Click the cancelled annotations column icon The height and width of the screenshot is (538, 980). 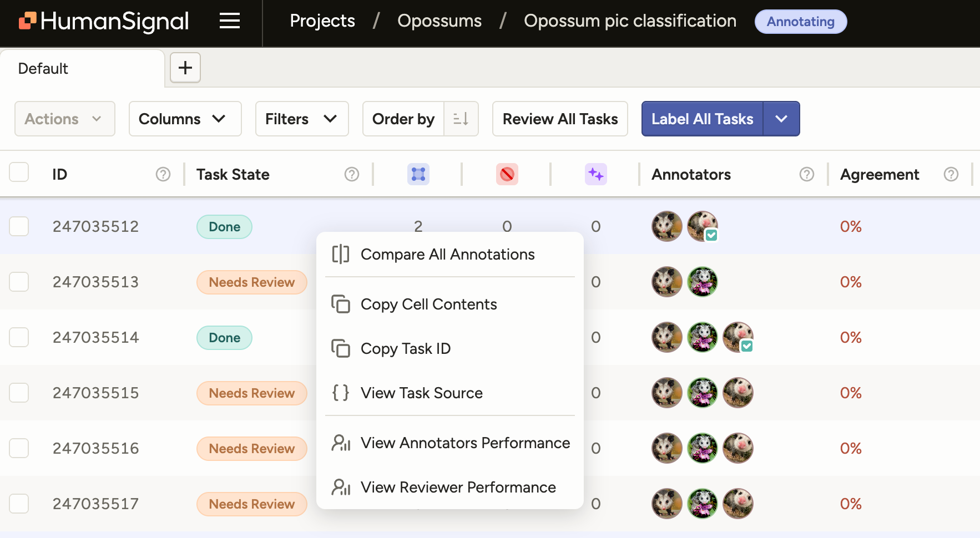tap(507, 174)
